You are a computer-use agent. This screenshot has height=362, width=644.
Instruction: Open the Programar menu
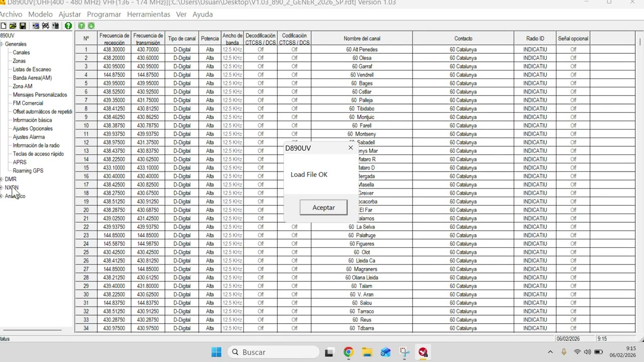(104, 14)
